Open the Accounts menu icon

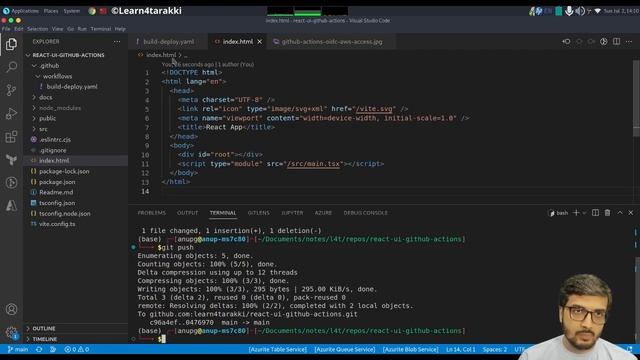[11, 309]
